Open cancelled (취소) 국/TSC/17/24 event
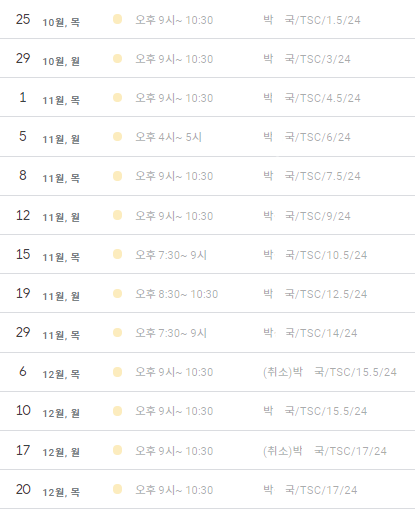 click(325, 451)
